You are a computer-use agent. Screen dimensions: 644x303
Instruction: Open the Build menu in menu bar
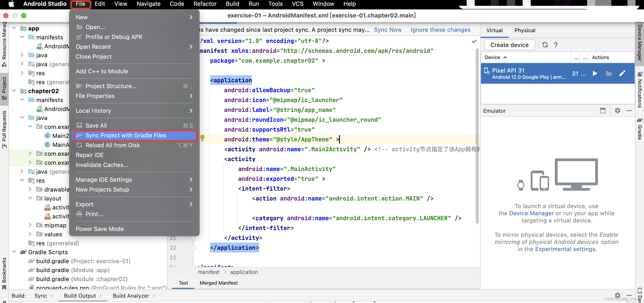[232, 4]
